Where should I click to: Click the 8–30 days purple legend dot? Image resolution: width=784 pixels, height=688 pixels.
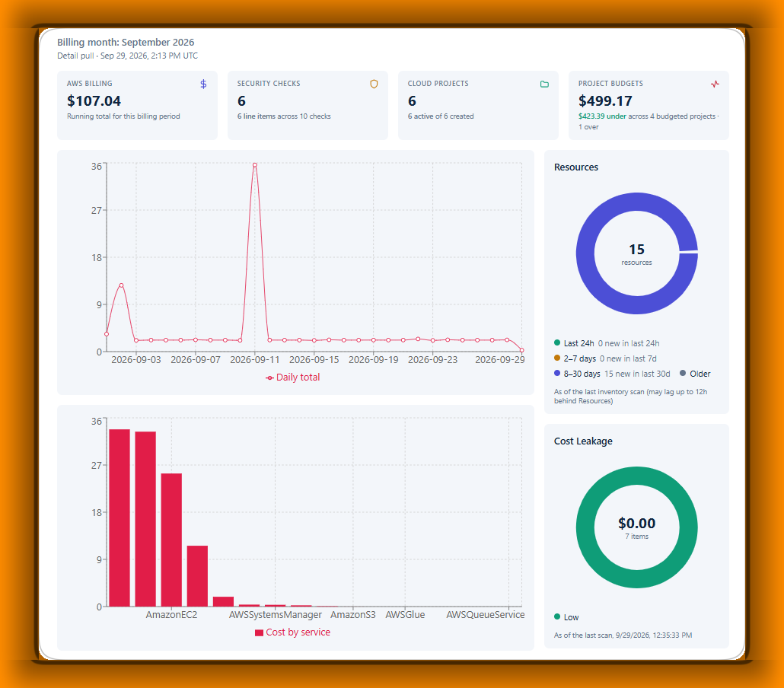point(557,373)
